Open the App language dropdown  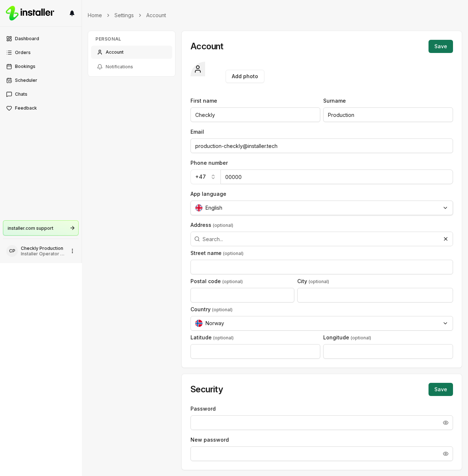pos(322,208)
